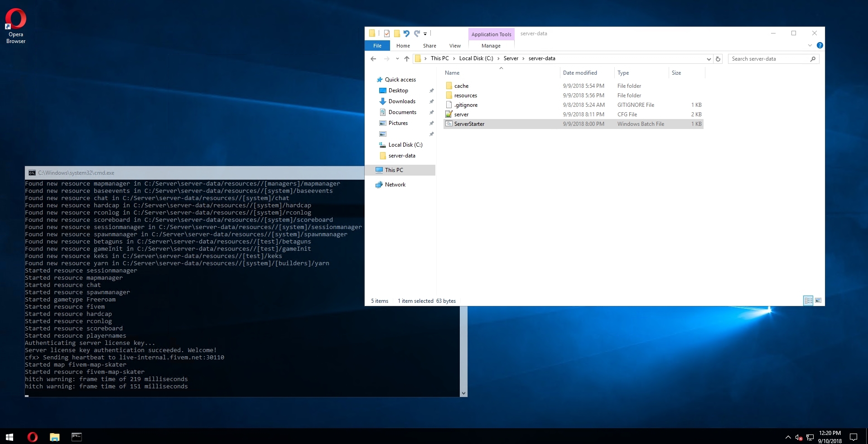Expand the ribbon with the chevron

(810, 45)
